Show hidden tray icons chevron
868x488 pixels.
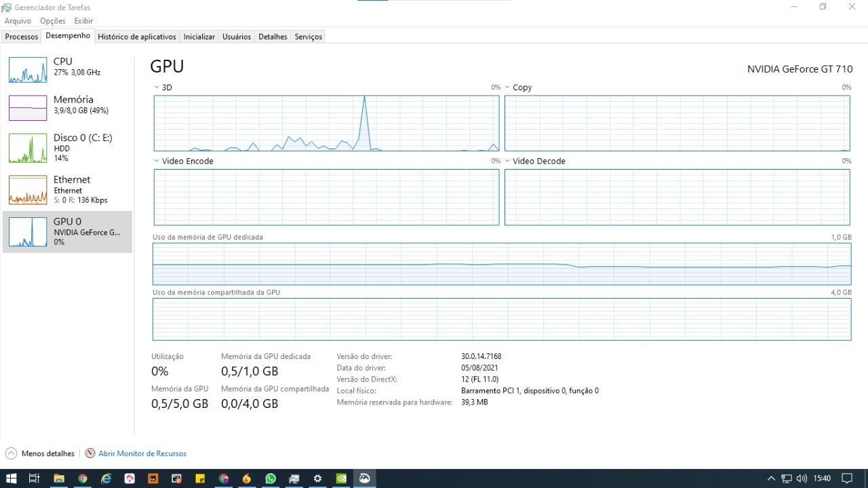[x=771, y=478]
